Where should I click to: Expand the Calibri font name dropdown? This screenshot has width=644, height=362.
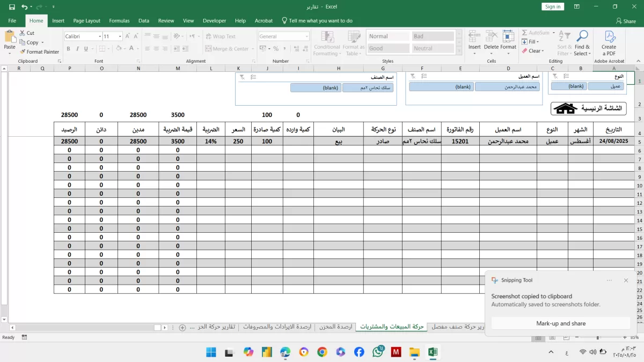(x=99, y=36)
